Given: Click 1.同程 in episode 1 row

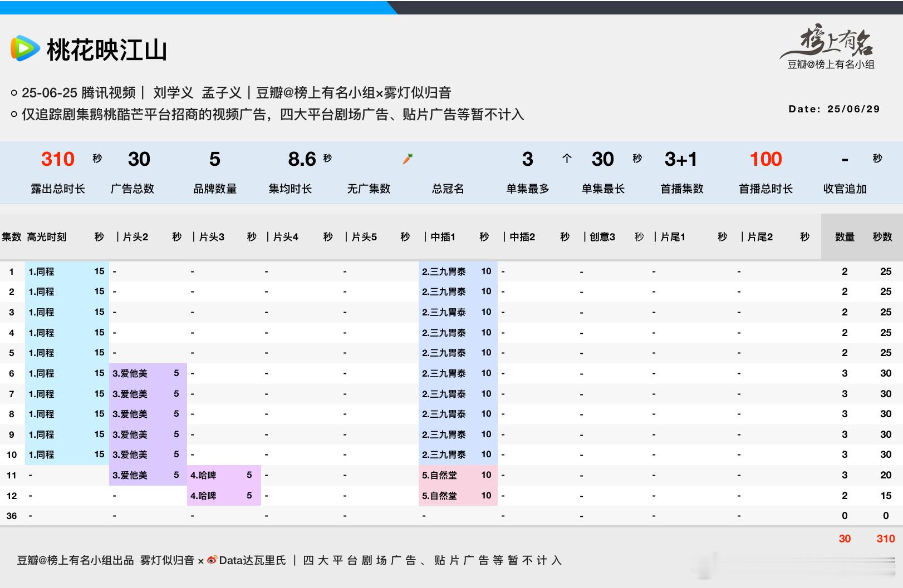Looking at the screenshot, I should point(41,271).
